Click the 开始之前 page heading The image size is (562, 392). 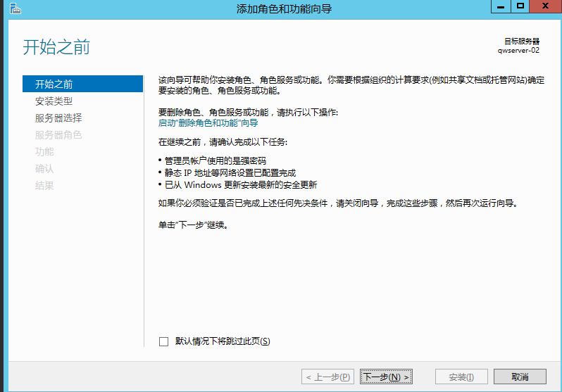(x=56, y=47)
